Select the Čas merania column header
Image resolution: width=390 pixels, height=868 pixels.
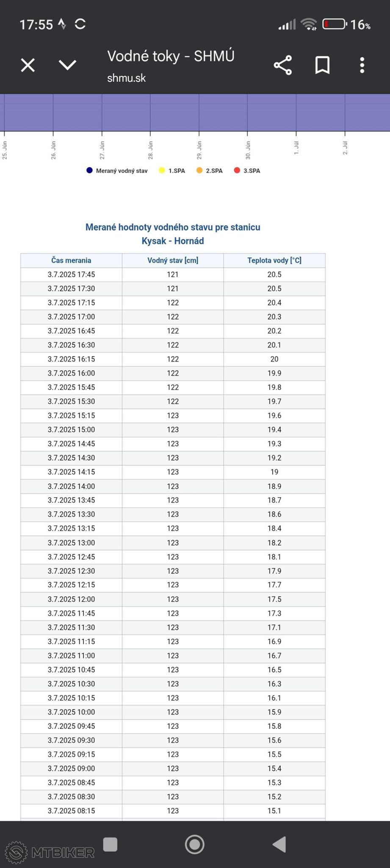pyautogui.click(x=71, y=260)
